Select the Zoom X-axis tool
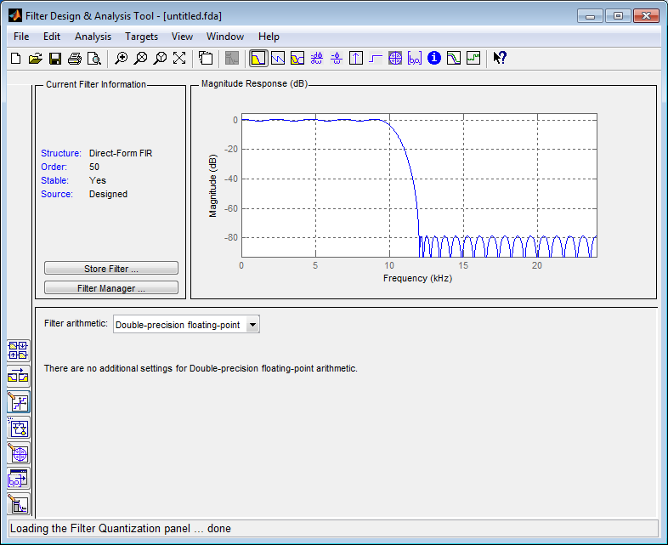Viewport: 668px width, 545px height. (140, 58)
